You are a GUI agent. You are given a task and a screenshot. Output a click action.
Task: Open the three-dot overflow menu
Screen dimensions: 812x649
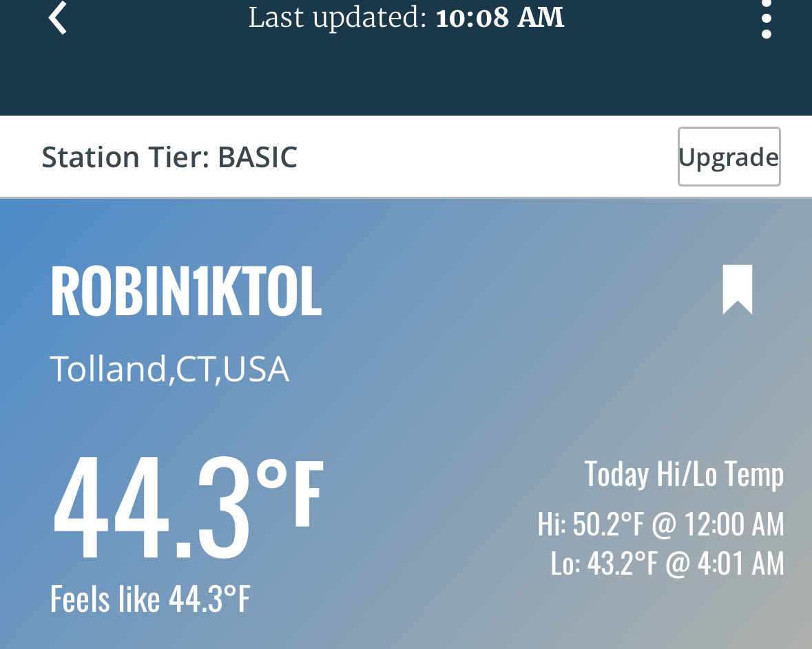(x=767, y=19)
